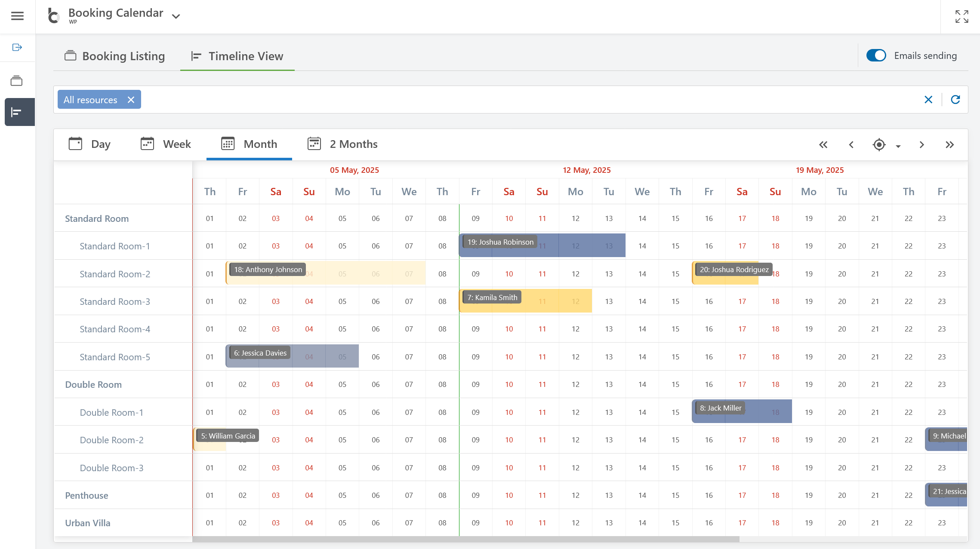Open bookings via the sidebar briefcase icon
The width and height of the screenshot is (980, 549).
click(17, 80)
